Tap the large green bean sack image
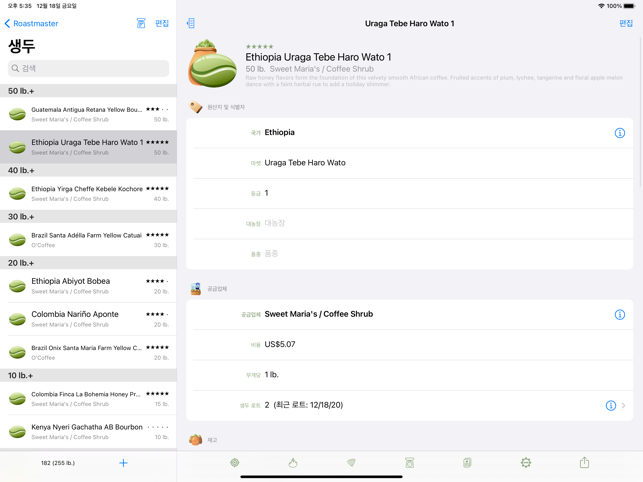Viewport: 643px width, 482px height. (212, 64)
